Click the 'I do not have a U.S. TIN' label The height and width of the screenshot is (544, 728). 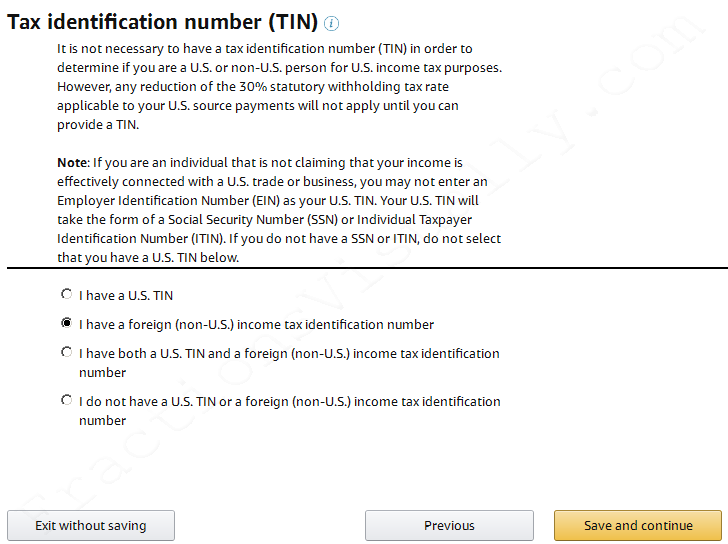(290, 411)
